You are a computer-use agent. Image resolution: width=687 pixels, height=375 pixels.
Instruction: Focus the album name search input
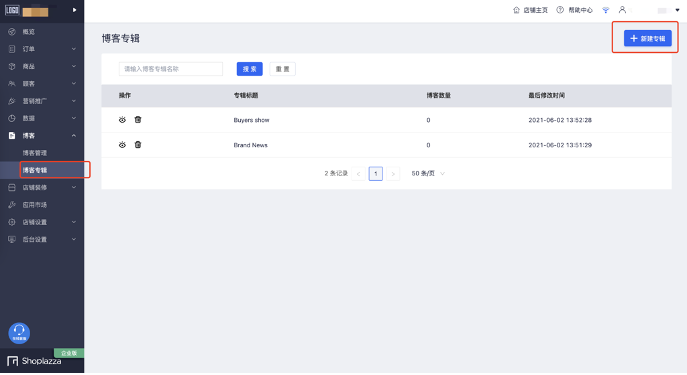coord(171,69)
